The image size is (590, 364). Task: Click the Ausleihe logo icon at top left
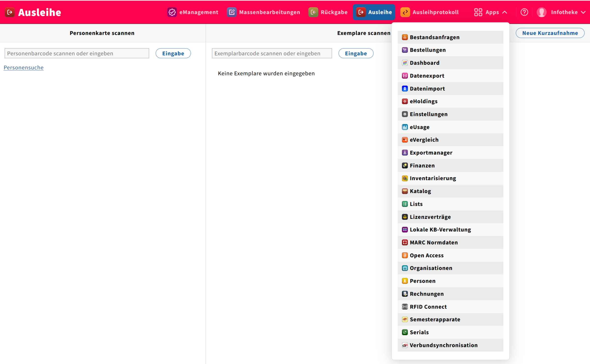click(x=10, y=12)
